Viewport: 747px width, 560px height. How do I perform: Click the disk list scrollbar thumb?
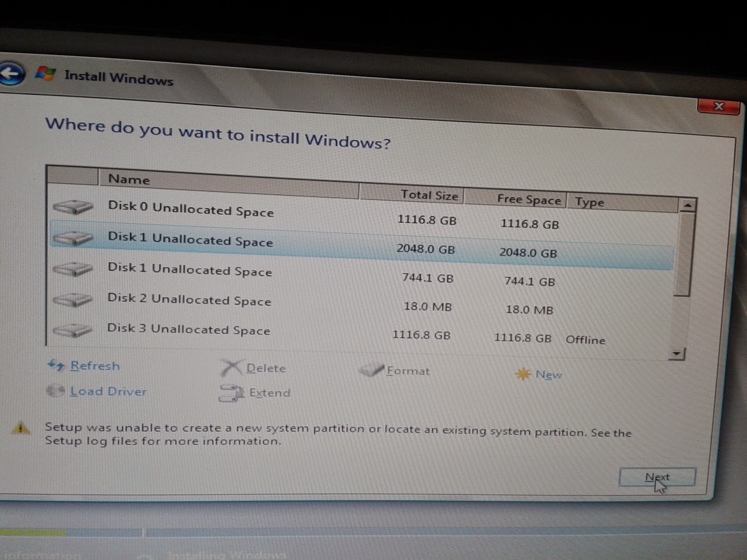pyautogui.click(x=684, y=254)
